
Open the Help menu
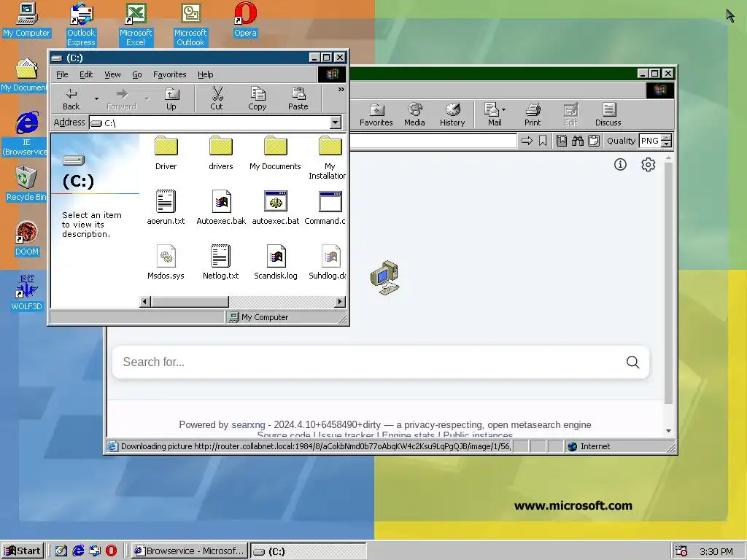(205, 74)
